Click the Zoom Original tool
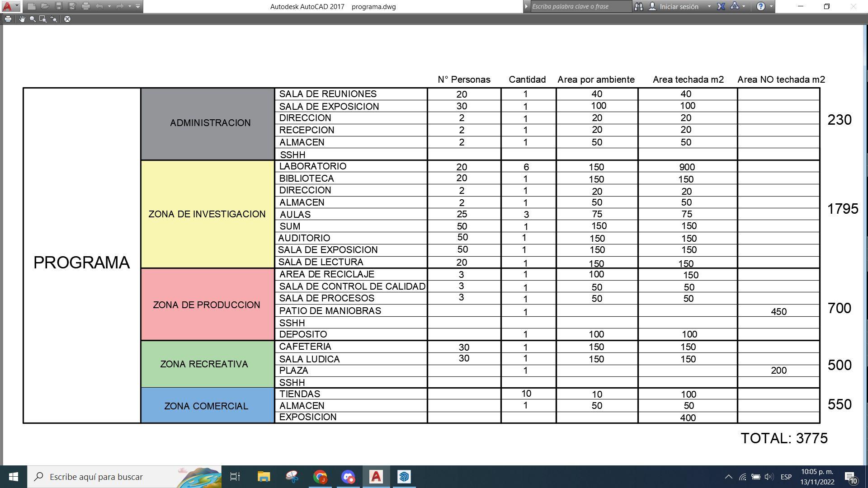868x488 pixels. [54, 19]
